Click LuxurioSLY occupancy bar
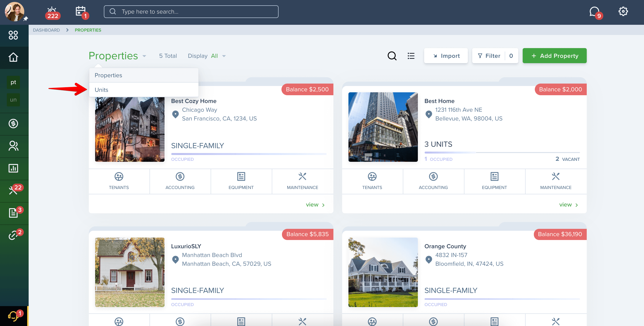Viewport: 644px width, 326px height. click(x=249, y=299)
